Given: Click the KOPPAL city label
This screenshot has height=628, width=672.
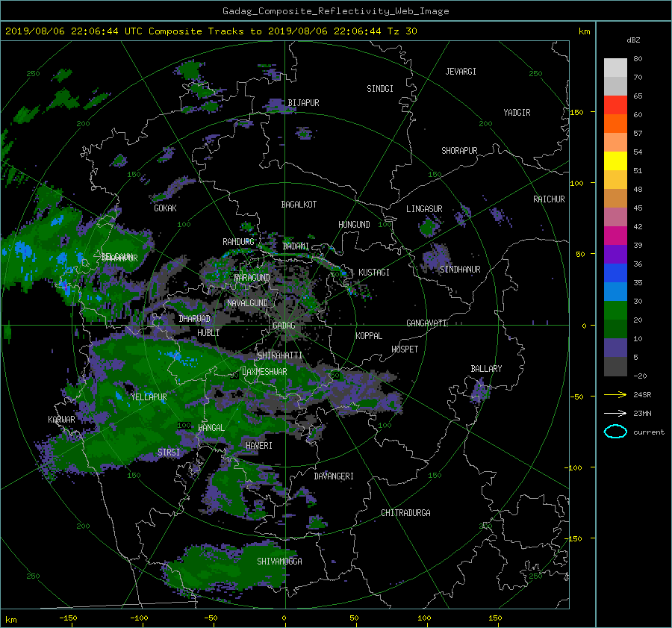Looking at the screenshot, I should (x=369, y=335).
